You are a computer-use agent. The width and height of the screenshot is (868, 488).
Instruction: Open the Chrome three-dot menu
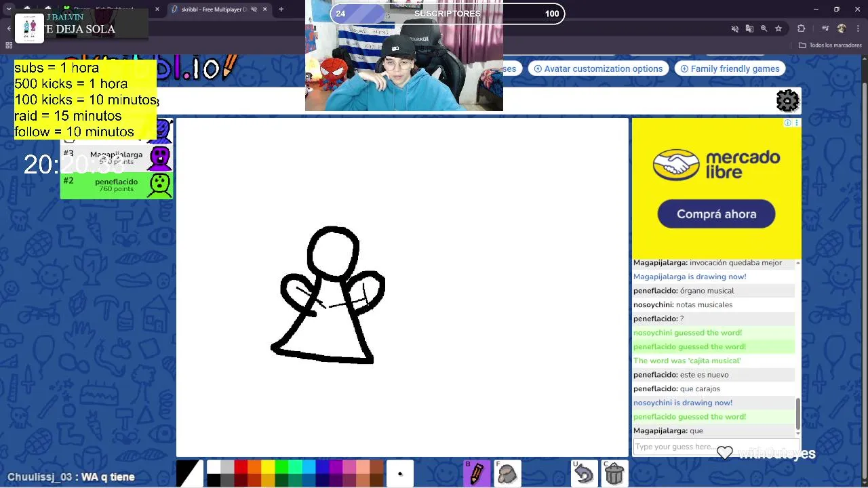pyautogui.click(x=856, y=28)
